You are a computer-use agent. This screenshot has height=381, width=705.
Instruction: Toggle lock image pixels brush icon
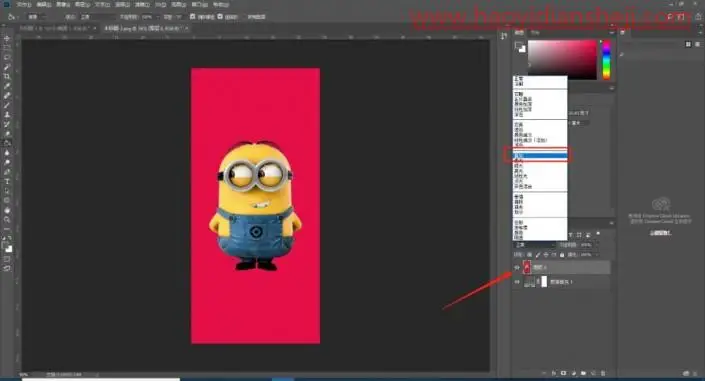pos(538,255)
